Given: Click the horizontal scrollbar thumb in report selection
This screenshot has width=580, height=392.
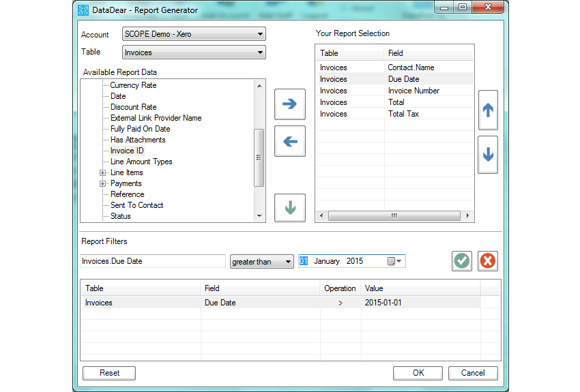Looking at the screenshot, I should tap(394, 215).
